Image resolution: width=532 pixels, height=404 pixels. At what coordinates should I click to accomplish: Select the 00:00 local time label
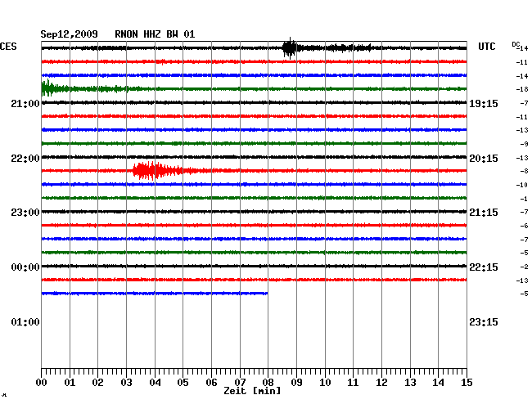point(25,267)
